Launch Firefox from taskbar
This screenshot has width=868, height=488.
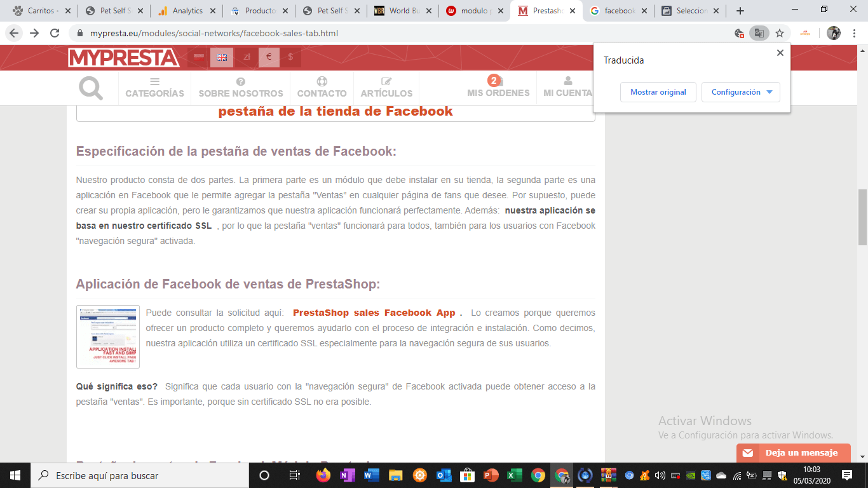[x=323, y=475]
